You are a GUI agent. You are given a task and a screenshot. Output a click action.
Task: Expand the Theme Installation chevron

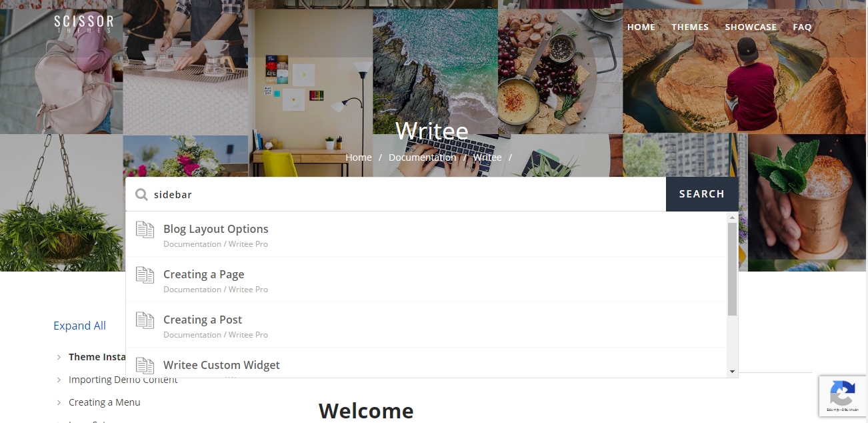(x=59, y=358)
